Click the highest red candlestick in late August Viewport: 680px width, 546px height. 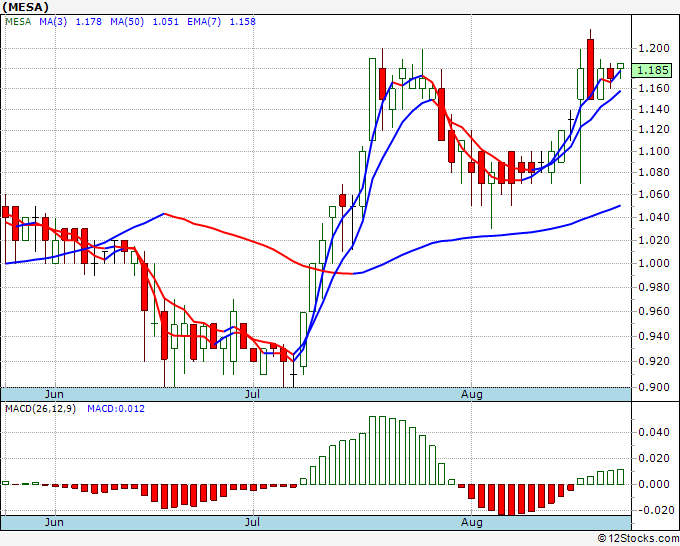pyautogui.click(x=591, y=68)
